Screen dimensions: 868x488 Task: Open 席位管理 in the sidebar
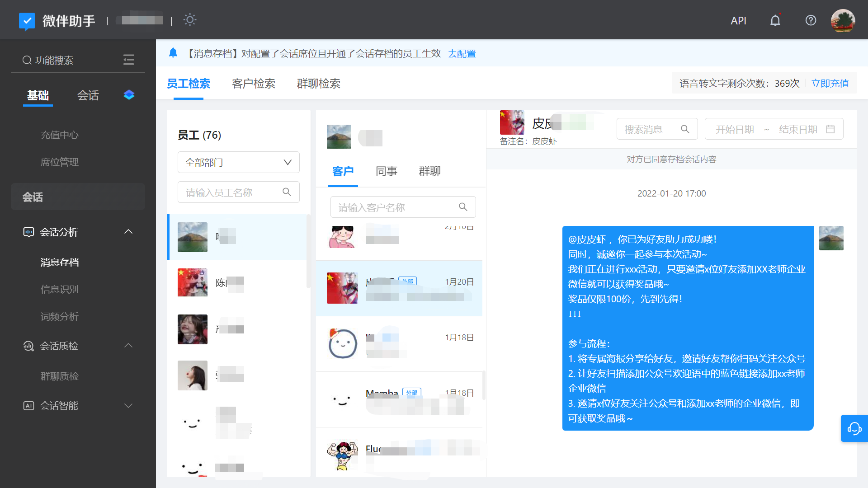[59, 162]
